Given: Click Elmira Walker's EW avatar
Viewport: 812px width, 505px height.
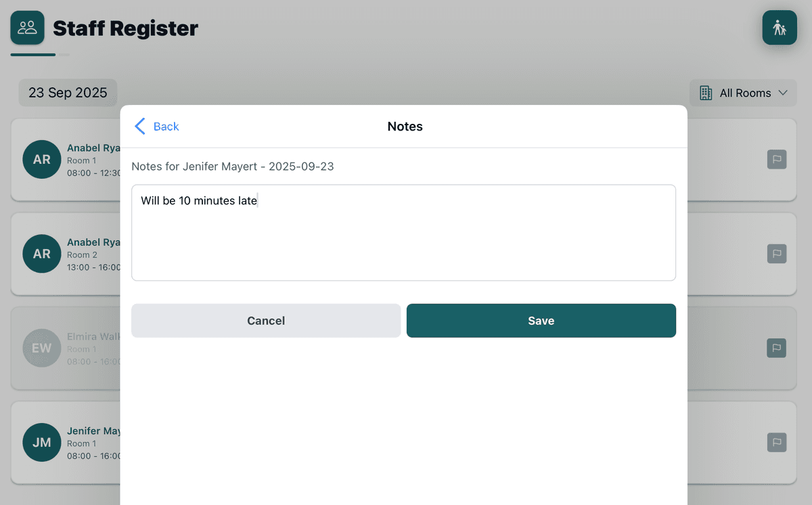Looking at the screenshot, I should (41, 348).
